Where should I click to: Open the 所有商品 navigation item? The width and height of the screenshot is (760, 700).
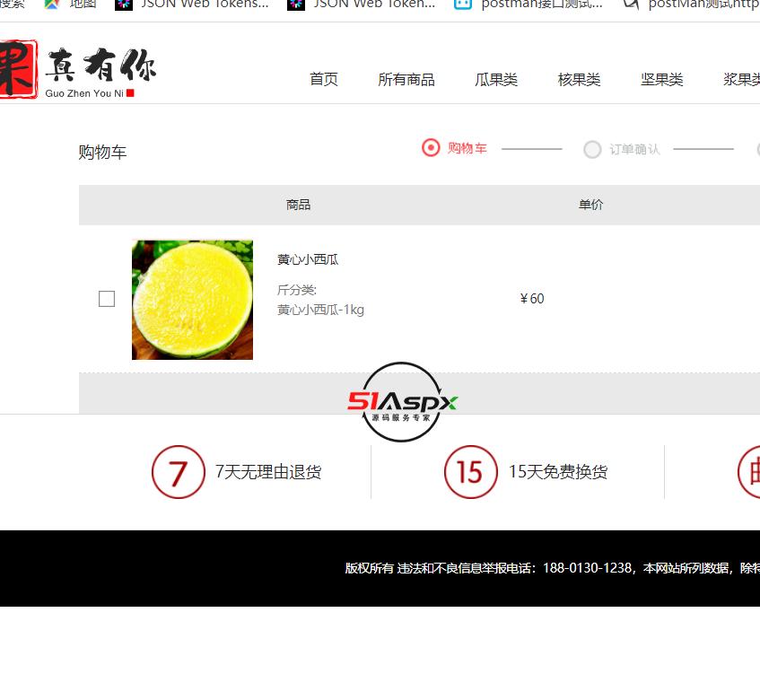(x=406, y=79)
